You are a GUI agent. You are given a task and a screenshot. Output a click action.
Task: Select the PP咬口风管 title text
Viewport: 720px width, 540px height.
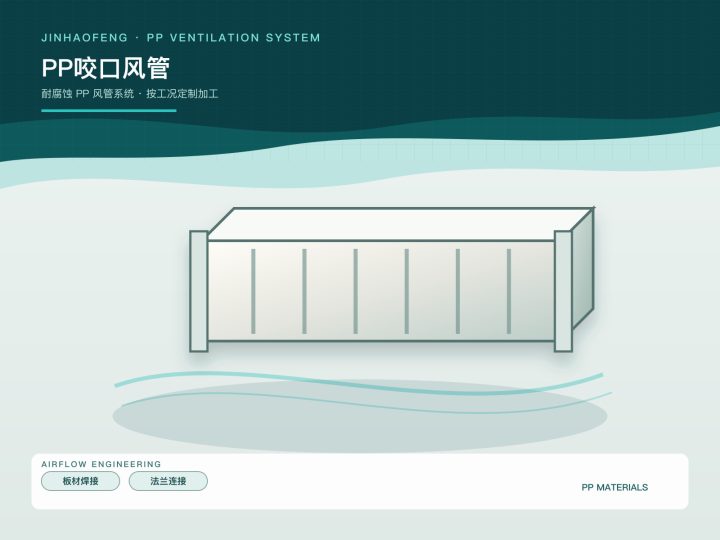click(x=106, y=68)
